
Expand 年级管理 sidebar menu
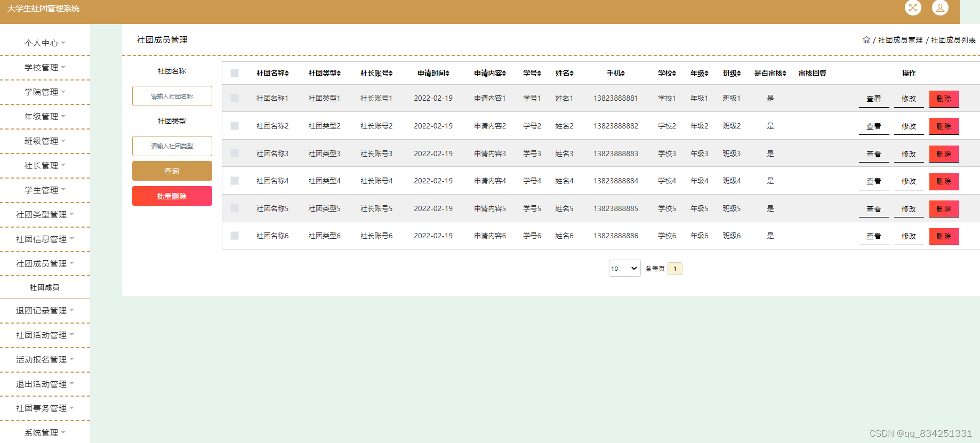pos(45,116)
